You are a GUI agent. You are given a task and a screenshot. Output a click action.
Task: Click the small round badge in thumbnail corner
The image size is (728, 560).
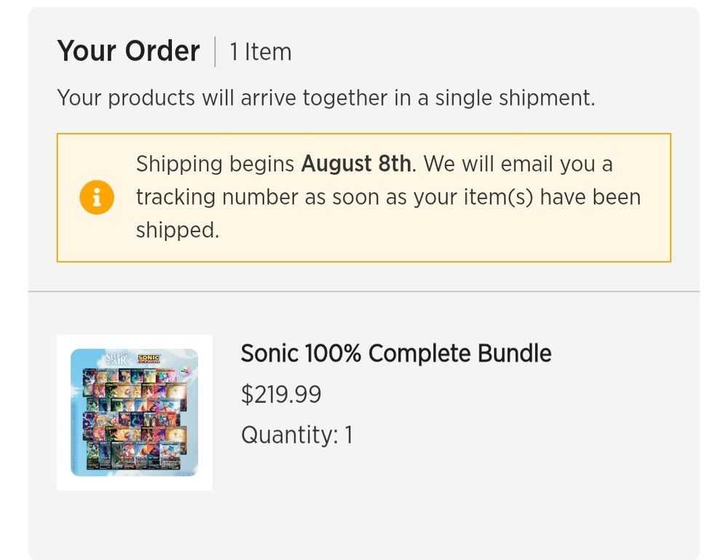pos(185,370)
